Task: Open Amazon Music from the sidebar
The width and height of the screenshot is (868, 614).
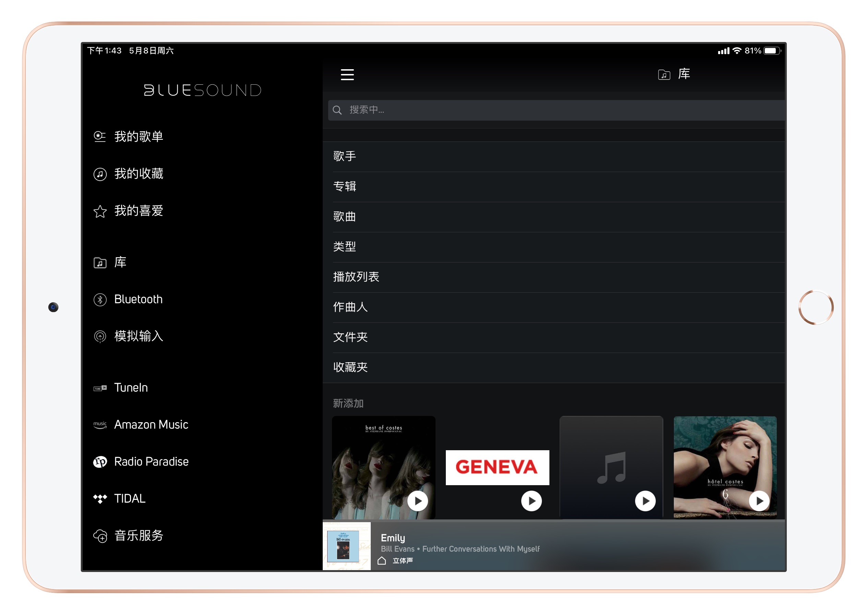Action: pos(99,424)
